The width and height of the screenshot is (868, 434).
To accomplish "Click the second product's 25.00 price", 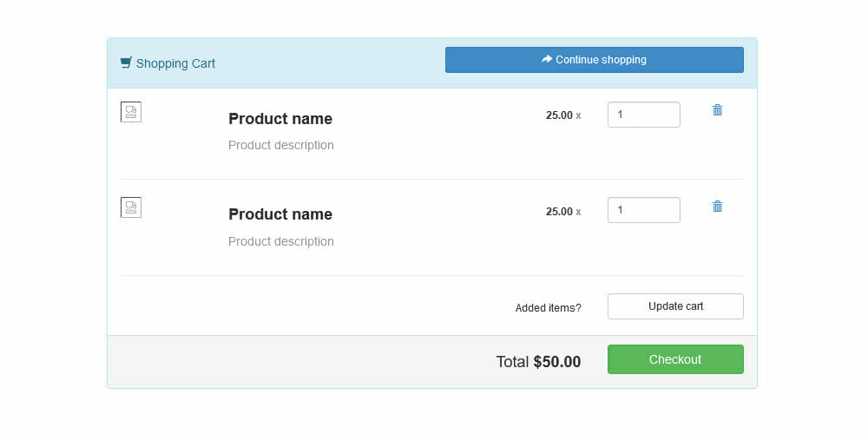I will tap(559, 211).
